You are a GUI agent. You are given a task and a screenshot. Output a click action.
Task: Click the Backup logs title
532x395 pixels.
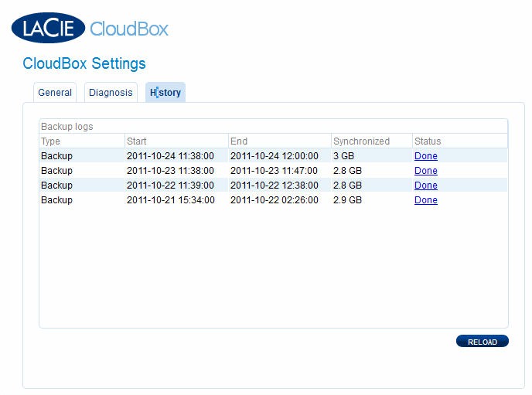tap(66, 127)
